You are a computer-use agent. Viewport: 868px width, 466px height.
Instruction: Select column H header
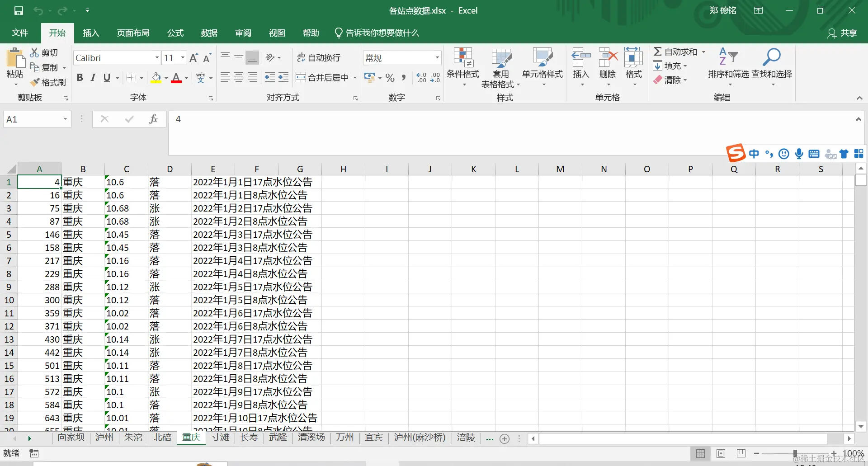[x=344, y=169]
